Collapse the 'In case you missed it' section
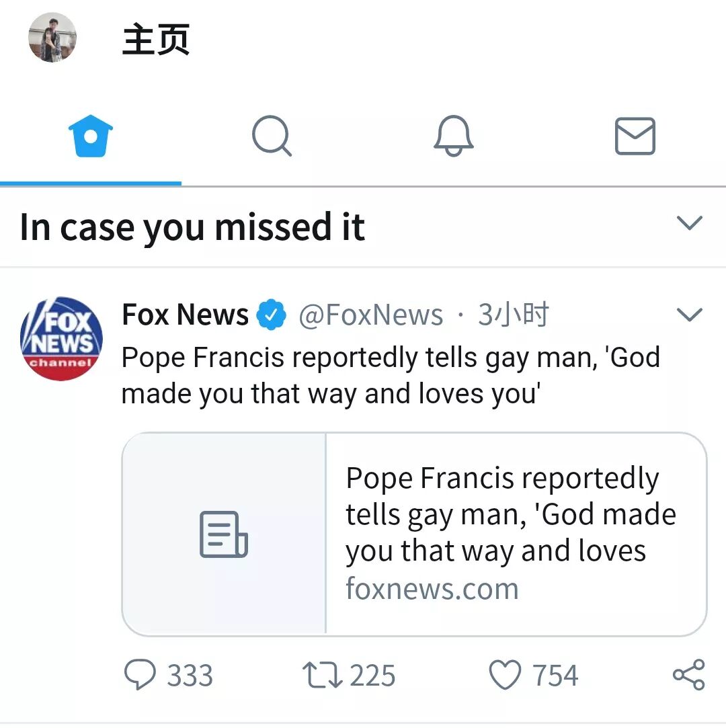The width and height of the screenshot is (726, 728). tap(690, 223)
